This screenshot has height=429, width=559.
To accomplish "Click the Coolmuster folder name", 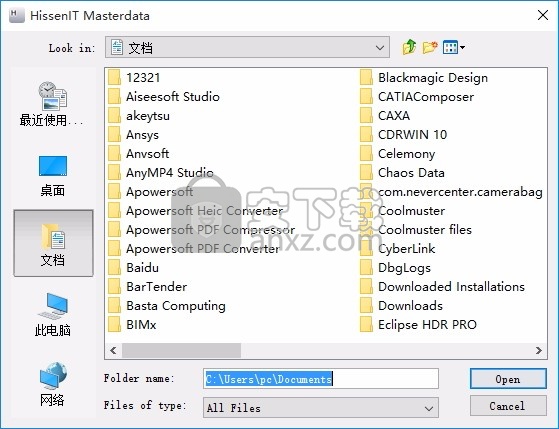I will point(411,210).
